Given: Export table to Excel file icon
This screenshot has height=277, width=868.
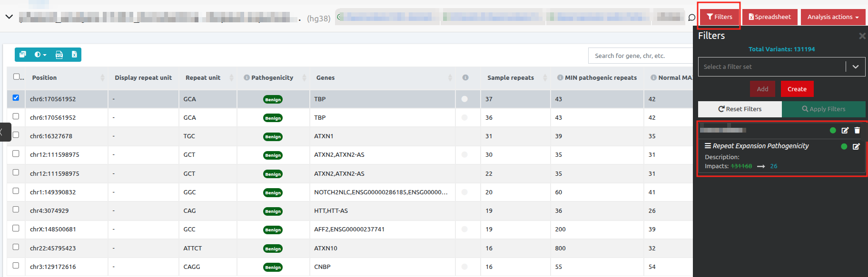Looking at the screenshot, I should click(74, 55).
